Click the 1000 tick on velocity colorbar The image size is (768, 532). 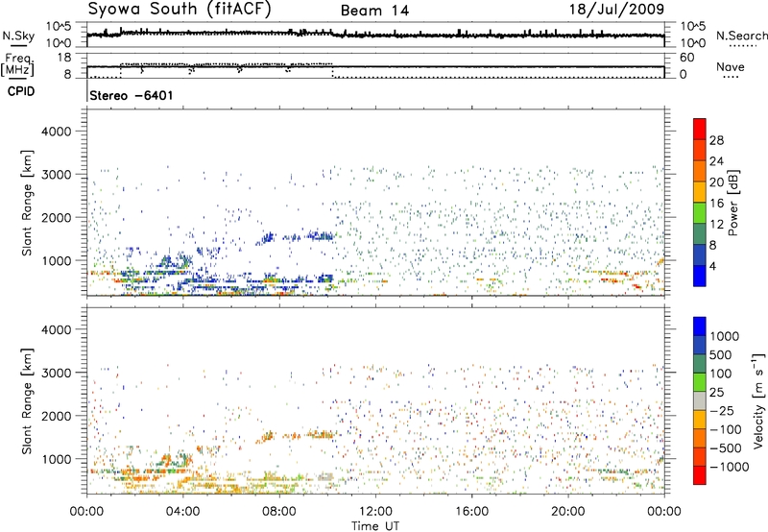[x=725, y=336]
